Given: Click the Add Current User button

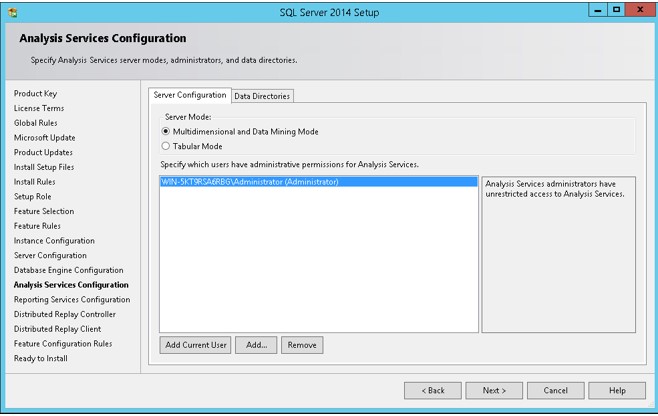Looking at the screenshot, I should (196, 345).
